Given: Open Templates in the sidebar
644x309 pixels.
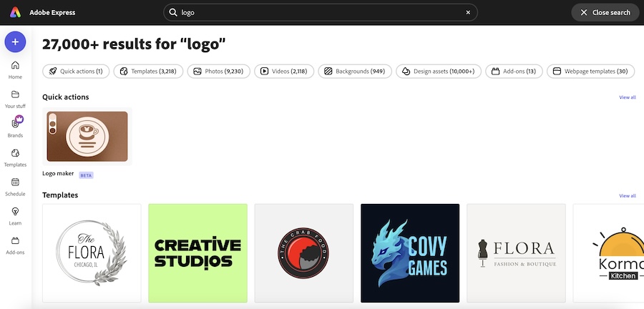Looking at the screenshot, I should [x=15, y=157].
